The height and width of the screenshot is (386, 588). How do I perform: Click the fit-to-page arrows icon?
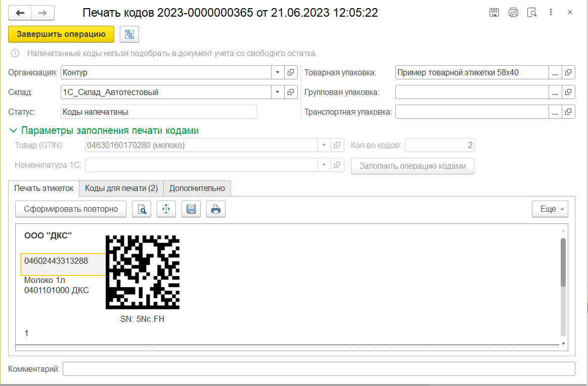(166, 209)
